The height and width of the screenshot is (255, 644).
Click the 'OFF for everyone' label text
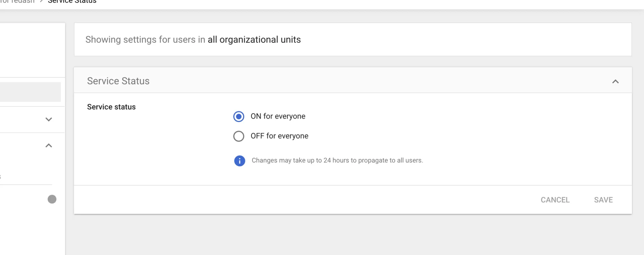point(279,136)
